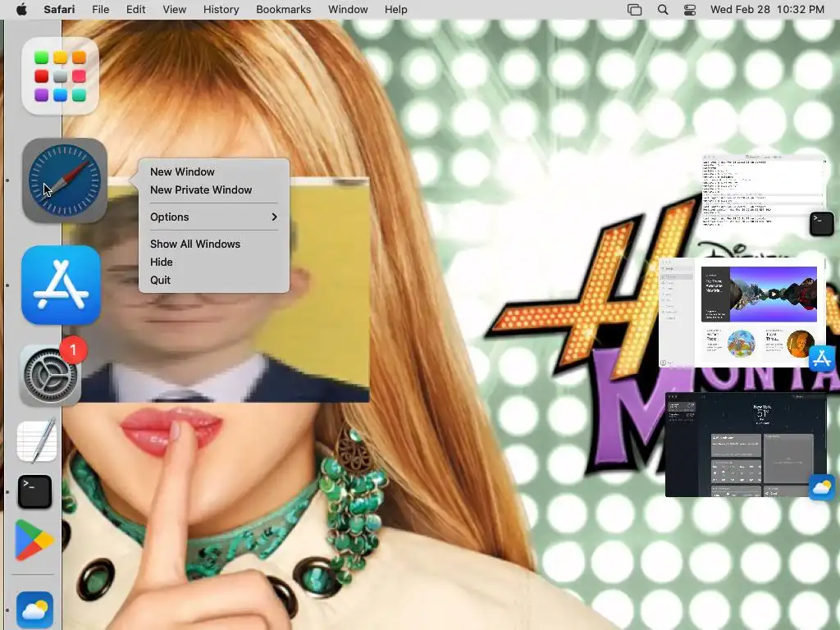Select Hide in Safari Dock menu
The image size is (840, 630).
162,262
